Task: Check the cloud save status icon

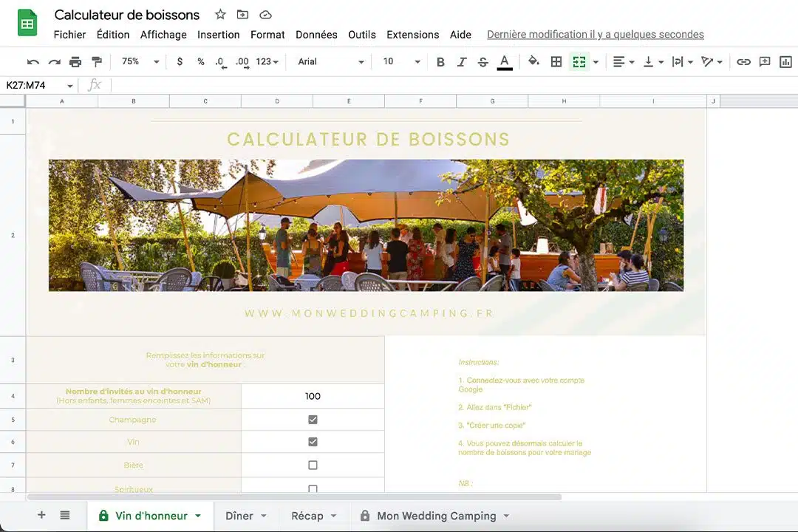Action: click(266, 15)
